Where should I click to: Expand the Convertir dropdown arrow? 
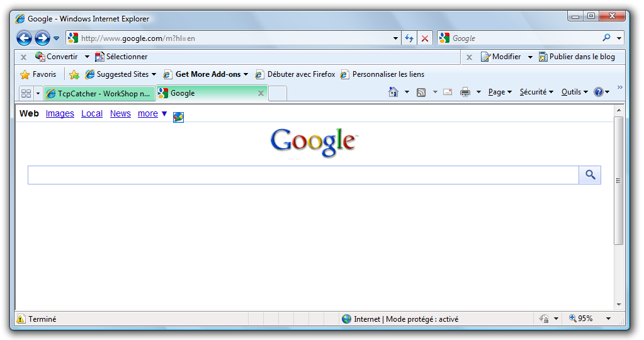[87, 57]
